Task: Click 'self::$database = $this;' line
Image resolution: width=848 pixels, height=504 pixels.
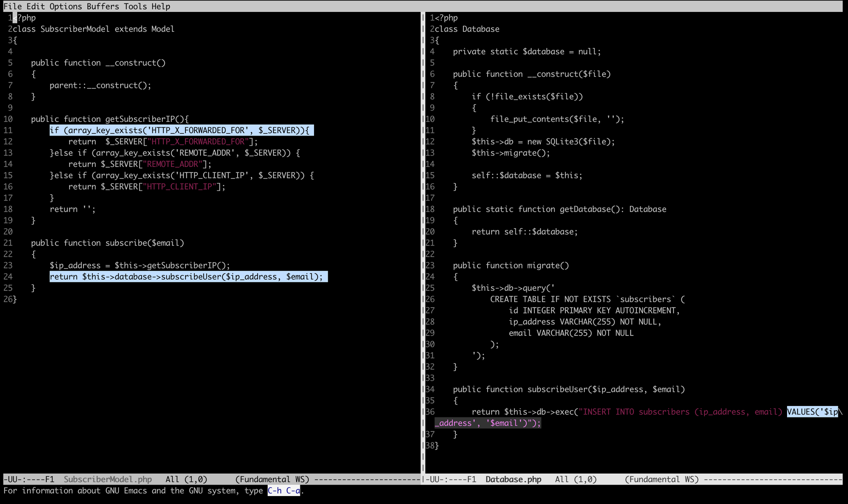Action: (x=527, y=176)
